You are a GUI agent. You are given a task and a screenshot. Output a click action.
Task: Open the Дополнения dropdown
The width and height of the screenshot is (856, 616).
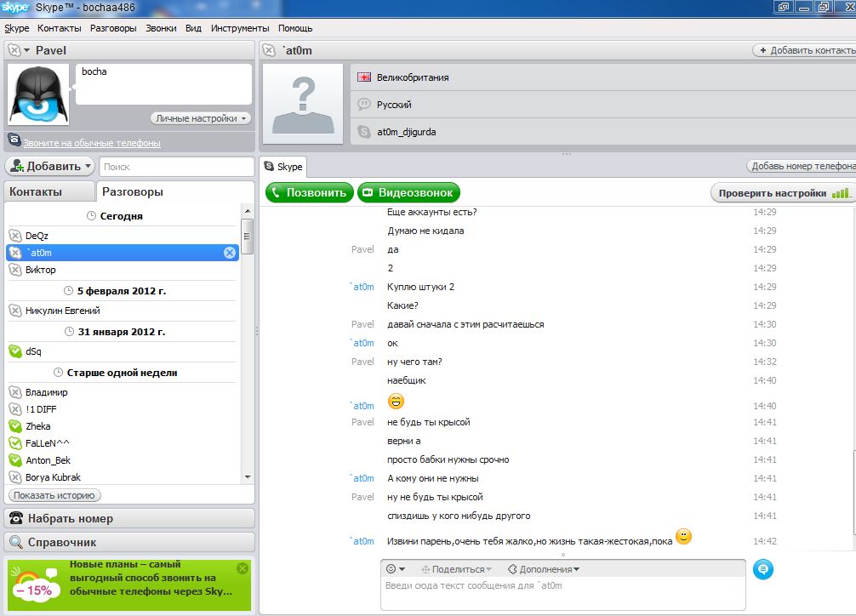click(544, 569)
